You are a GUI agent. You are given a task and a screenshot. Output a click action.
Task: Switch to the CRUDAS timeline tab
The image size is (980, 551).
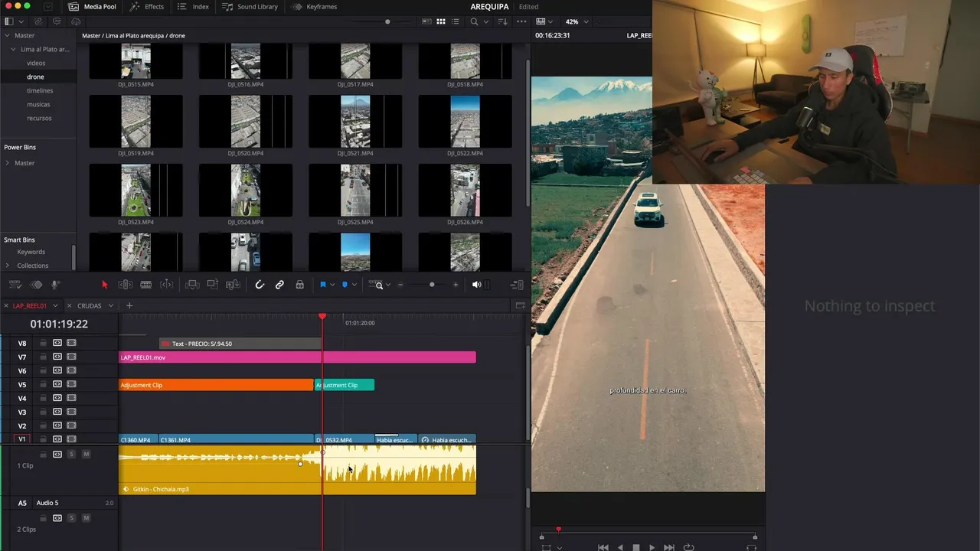point(89,306)
